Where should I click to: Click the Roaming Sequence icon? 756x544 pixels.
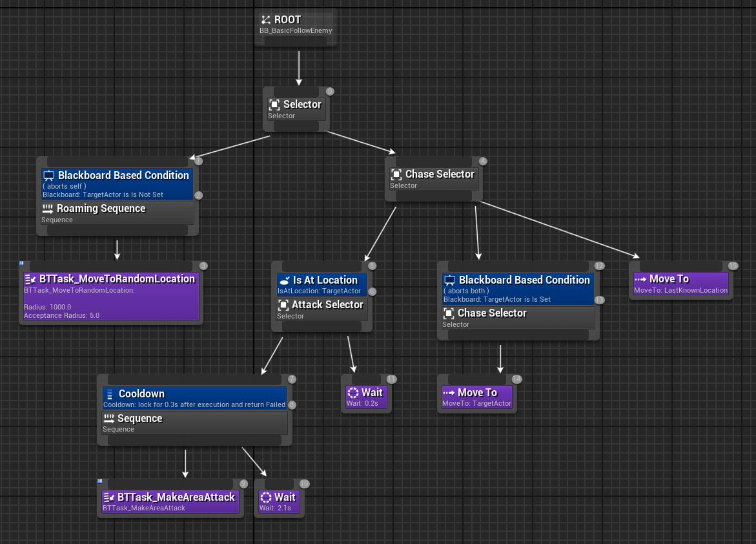[x=47, y=209]
